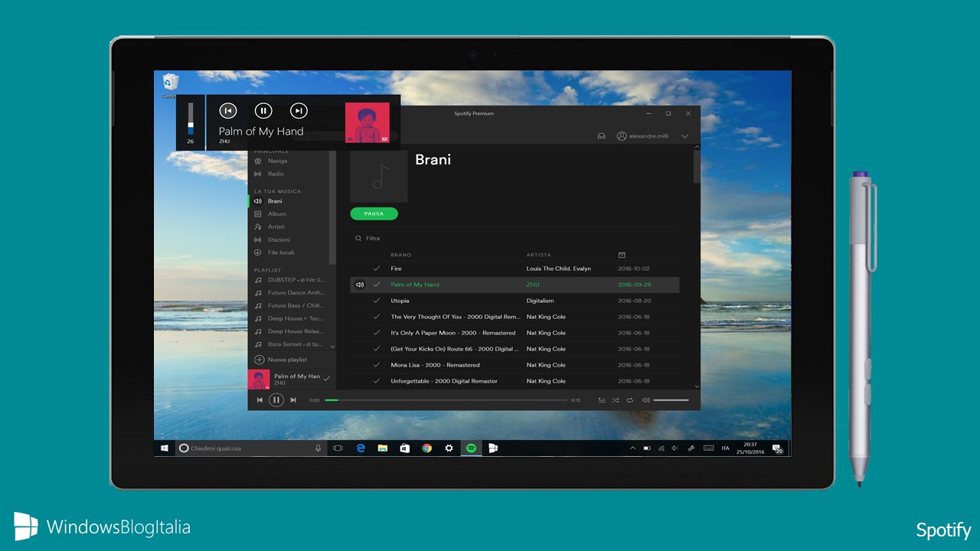Toggle saved checkmark for Palm of My Hand row

click(377, 285)
